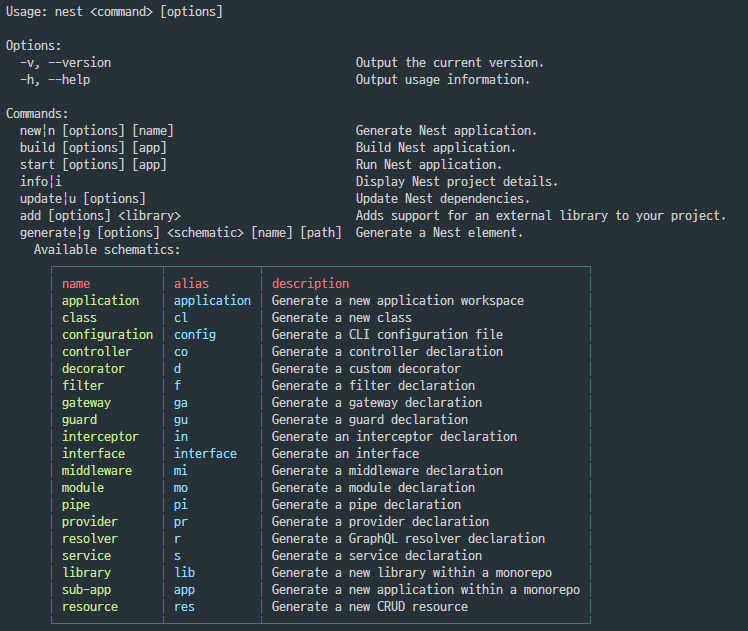Click 'Generate a Nest element.' text
The image size is (748, 631).
pyautogui.click(x=439, y=233)
